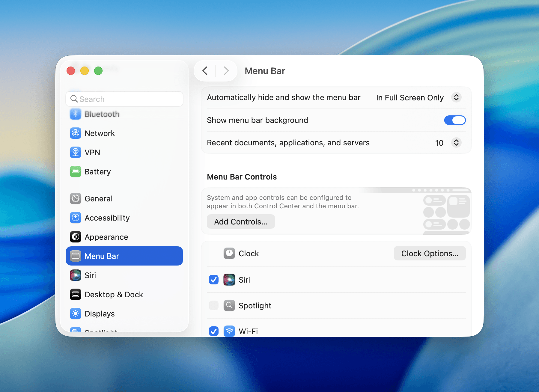Open the recent documents count dropdown

456,143
